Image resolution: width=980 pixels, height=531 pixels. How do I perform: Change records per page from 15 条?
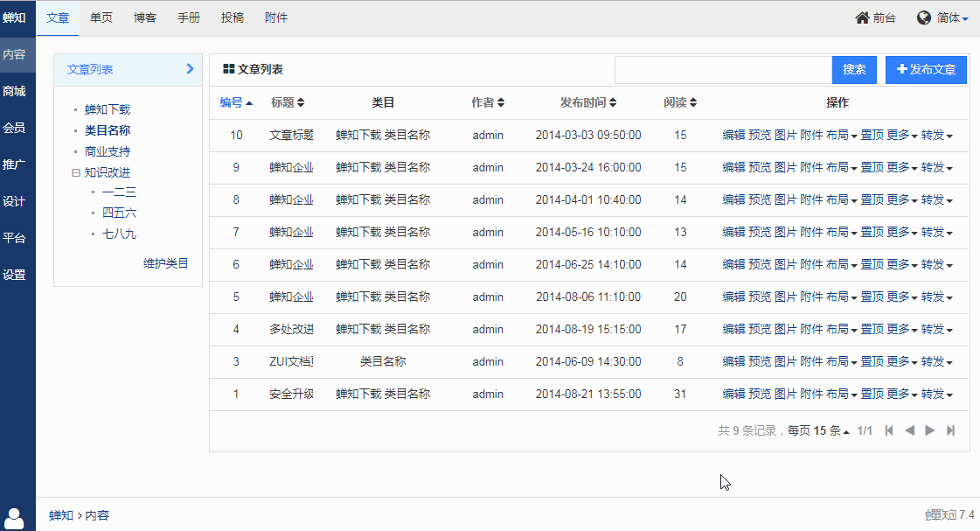(x=831, y=430)
